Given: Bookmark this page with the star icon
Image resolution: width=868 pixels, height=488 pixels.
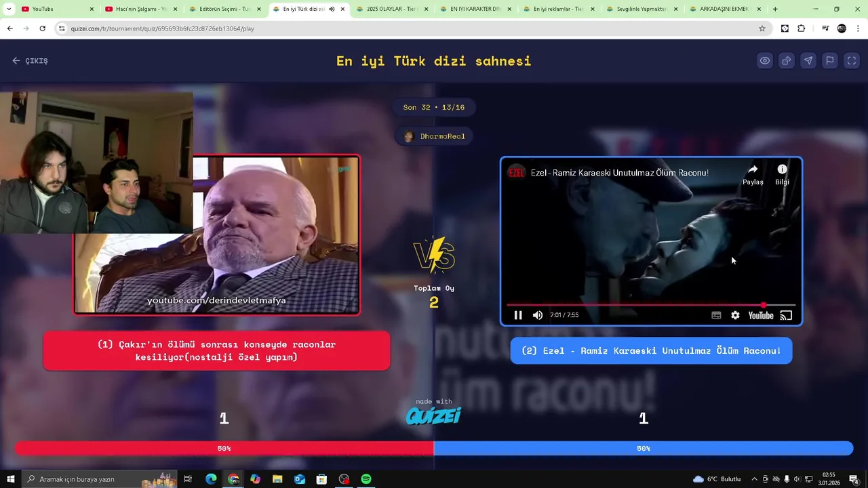Looking at the screenshot, I should pos(762,28).
